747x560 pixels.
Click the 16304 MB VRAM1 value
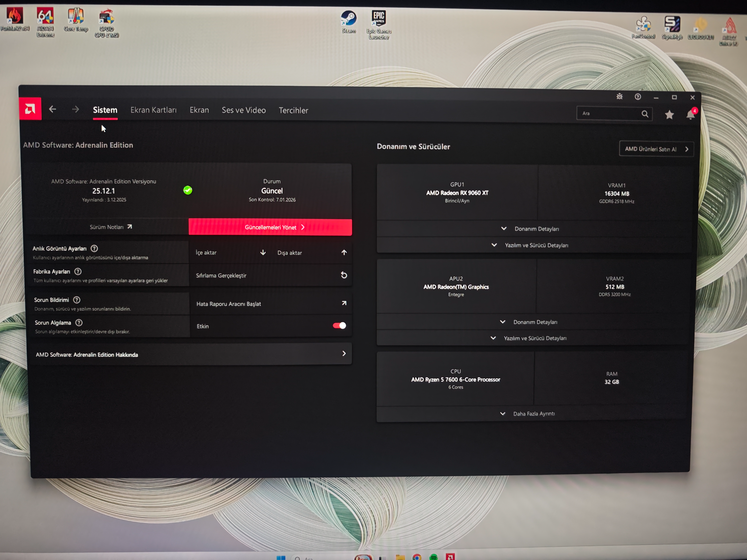tap(617, 193)
